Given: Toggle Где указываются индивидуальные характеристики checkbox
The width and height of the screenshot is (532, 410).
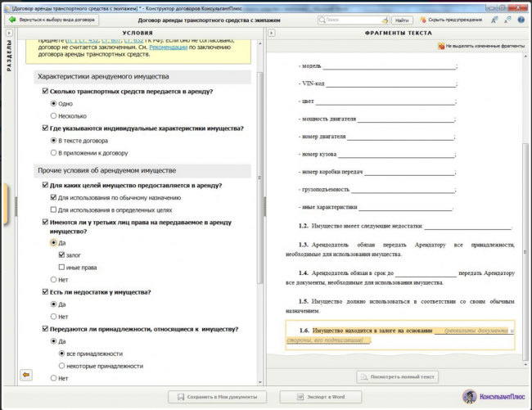Looking at the screenshot, I should pyautogui.click(x=45, y=128).
